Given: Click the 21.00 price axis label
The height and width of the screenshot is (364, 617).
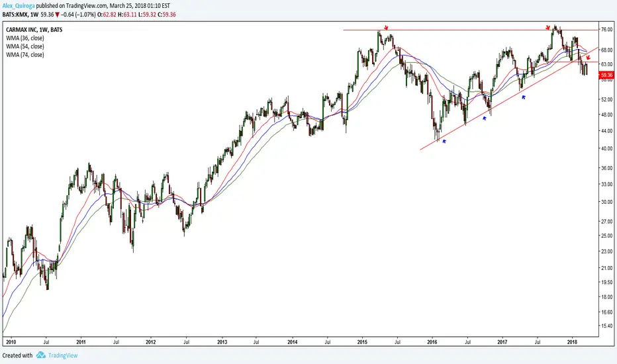Looking at the screenshot, I should [x=607, y=268].
